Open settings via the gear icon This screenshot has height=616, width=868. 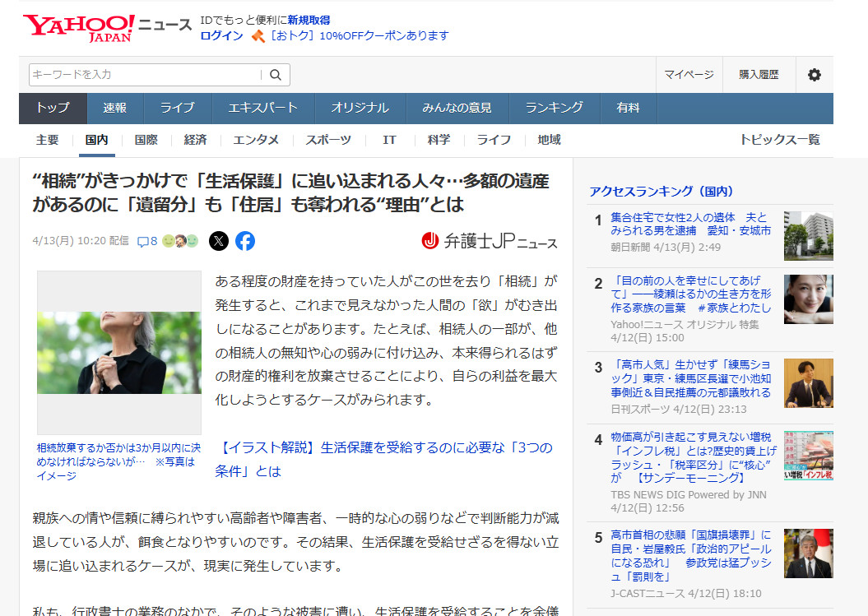point(814,75)
